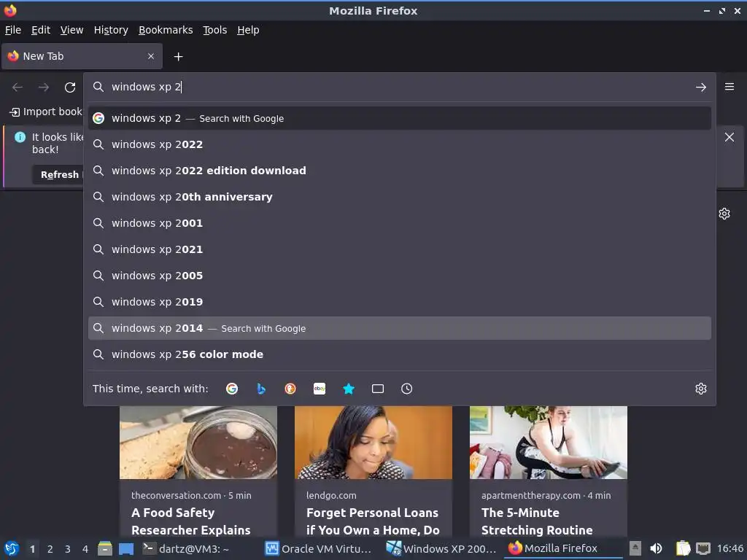Screen dimensions: 747x560
Task: Go forward one page
Action: (44, 87)
